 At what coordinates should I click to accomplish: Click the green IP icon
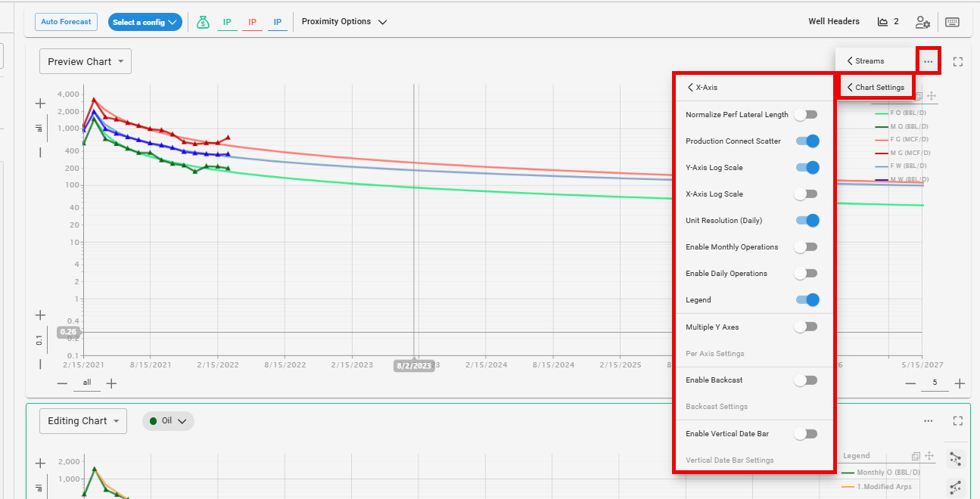tap(227, 22)
